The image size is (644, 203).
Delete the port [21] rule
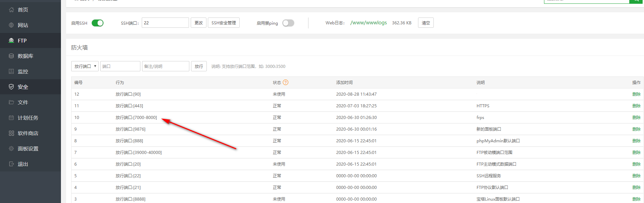(x=636, y=187)
